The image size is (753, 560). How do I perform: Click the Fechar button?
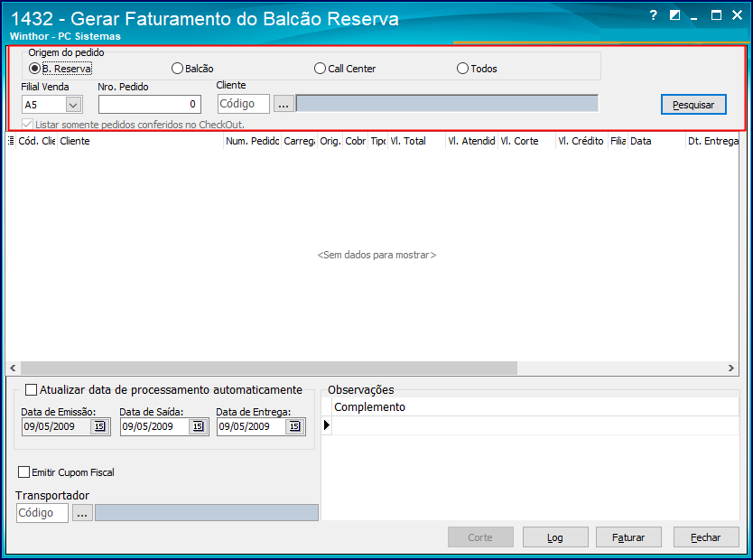click(706, 537)
